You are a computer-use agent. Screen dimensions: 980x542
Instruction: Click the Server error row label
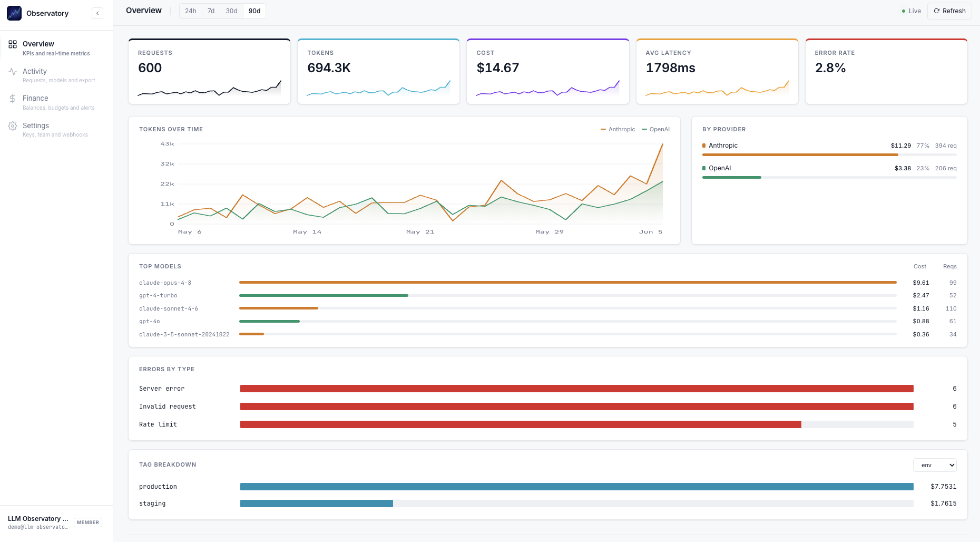[162, 389]
